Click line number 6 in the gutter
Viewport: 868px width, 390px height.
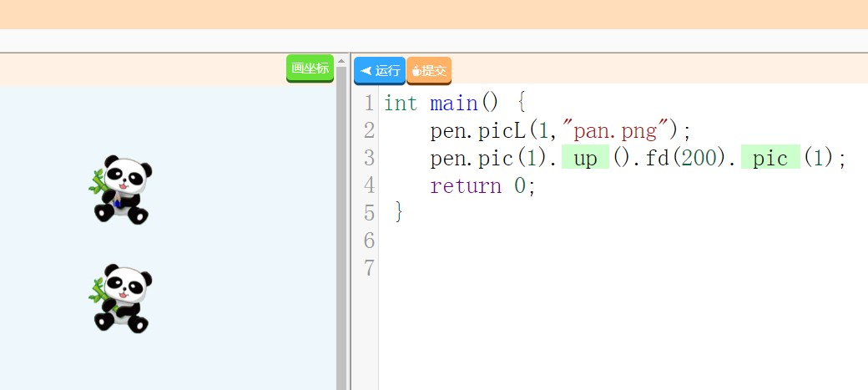click(x=369, y=241)
